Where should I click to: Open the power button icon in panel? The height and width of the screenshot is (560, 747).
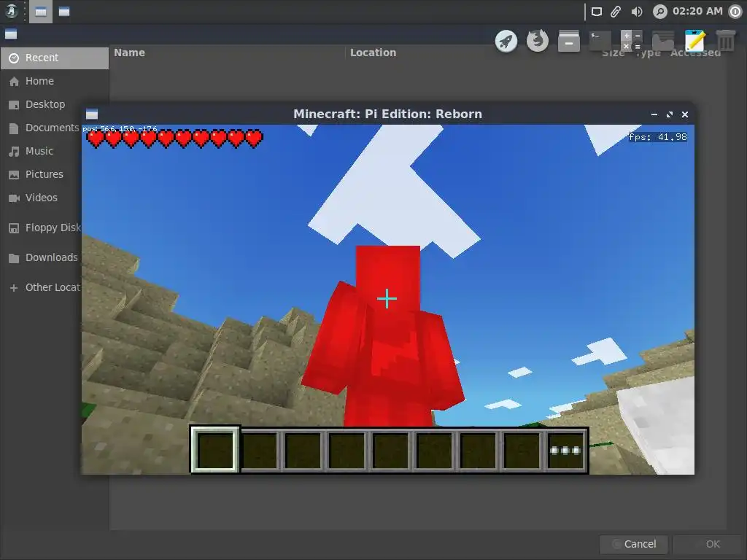point(735,12)
